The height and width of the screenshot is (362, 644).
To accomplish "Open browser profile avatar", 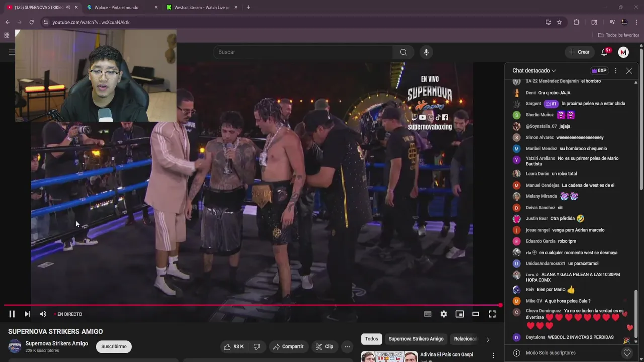I will [x=624, y=22].
